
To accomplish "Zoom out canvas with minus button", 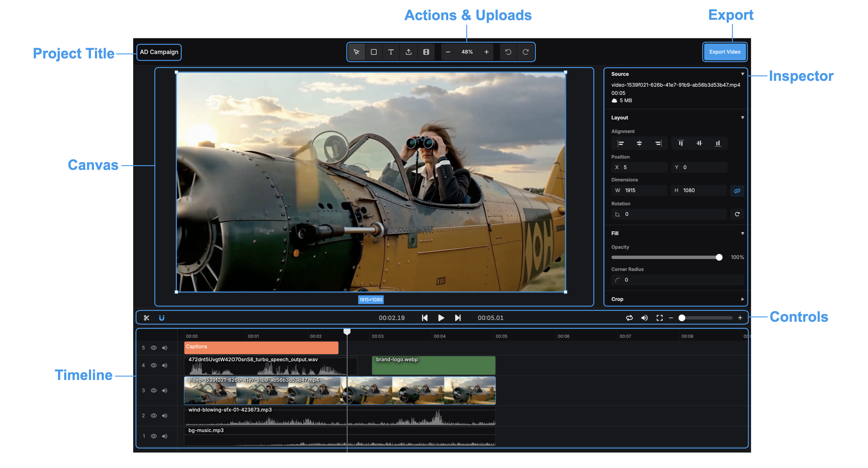I will [448, 52].
